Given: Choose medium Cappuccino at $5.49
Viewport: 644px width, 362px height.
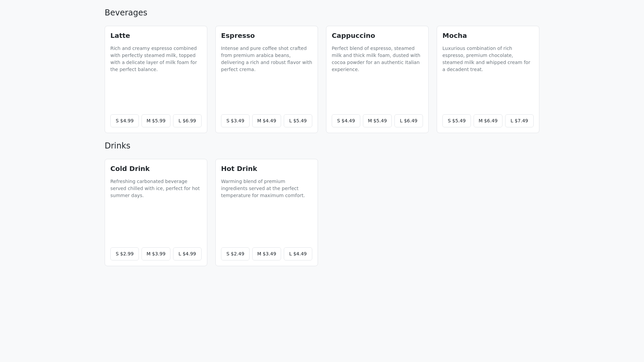Looking at the screenshot, I should [x=377, y=121].
